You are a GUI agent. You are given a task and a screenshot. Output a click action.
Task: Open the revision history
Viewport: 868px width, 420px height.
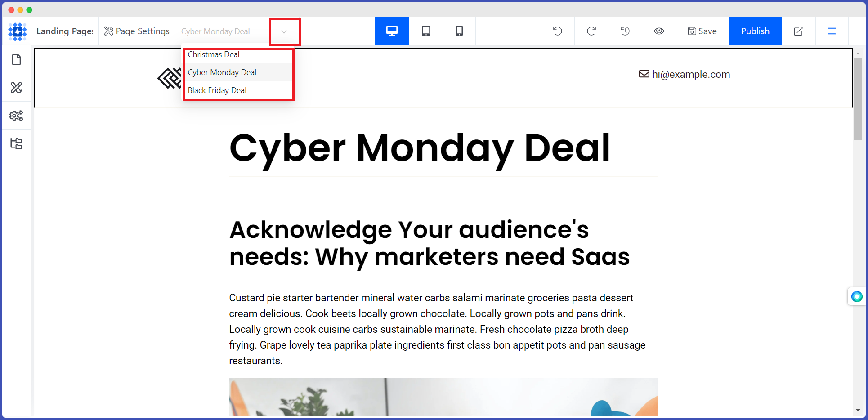tap(625, 31)
